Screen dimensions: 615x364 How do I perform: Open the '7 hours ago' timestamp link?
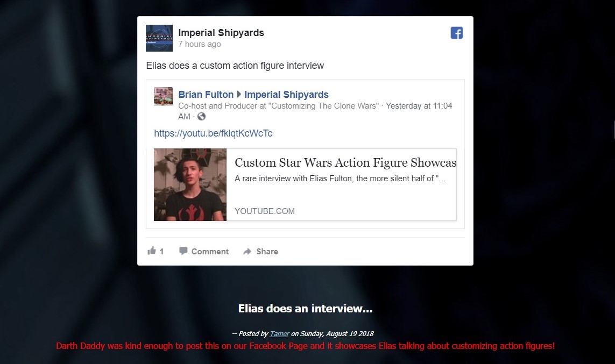(199, 44)
